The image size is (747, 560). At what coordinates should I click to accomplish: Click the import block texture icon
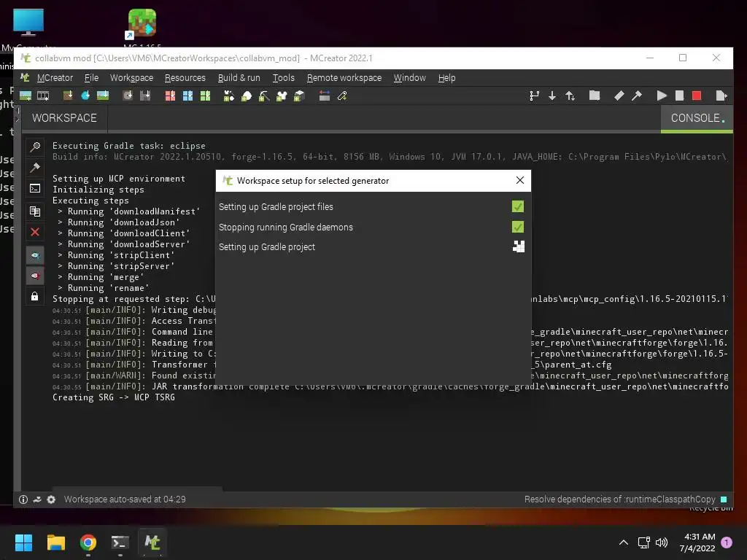(68, 96)
